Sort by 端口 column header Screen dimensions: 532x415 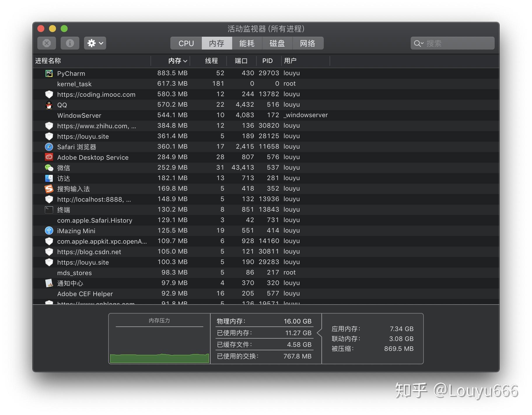pos(242,61)
